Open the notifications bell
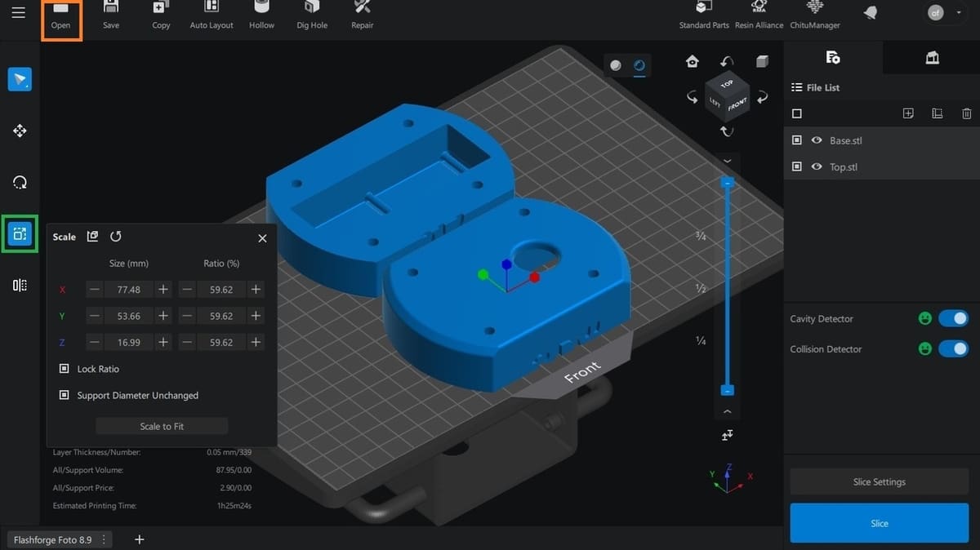 (x=871, y=13)
